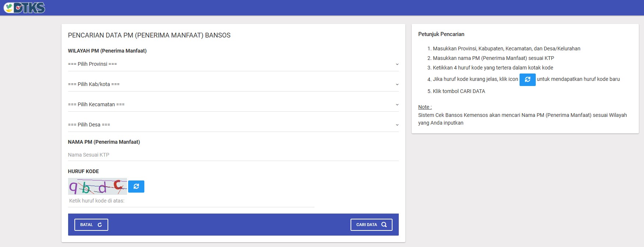Expand the Desa dropdown chevron
644x247 pixels.
click(x=397, y=125)
